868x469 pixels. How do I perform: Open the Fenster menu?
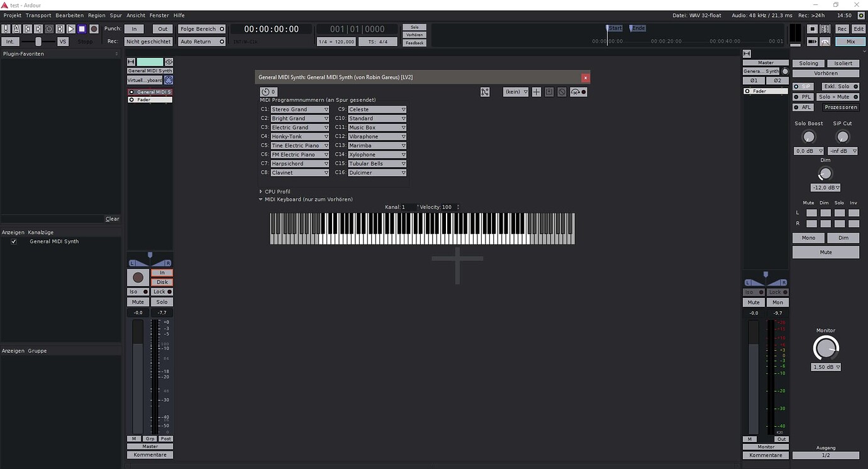click(159, 15)
